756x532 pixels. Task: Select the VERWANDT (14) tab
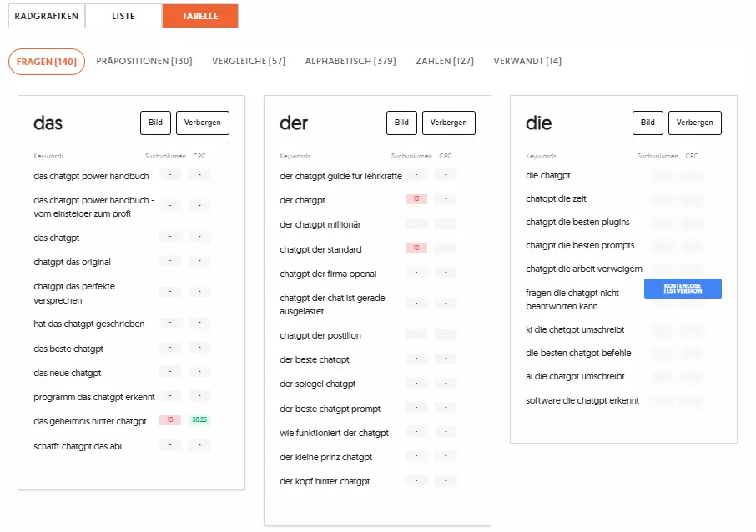point(527,61)
